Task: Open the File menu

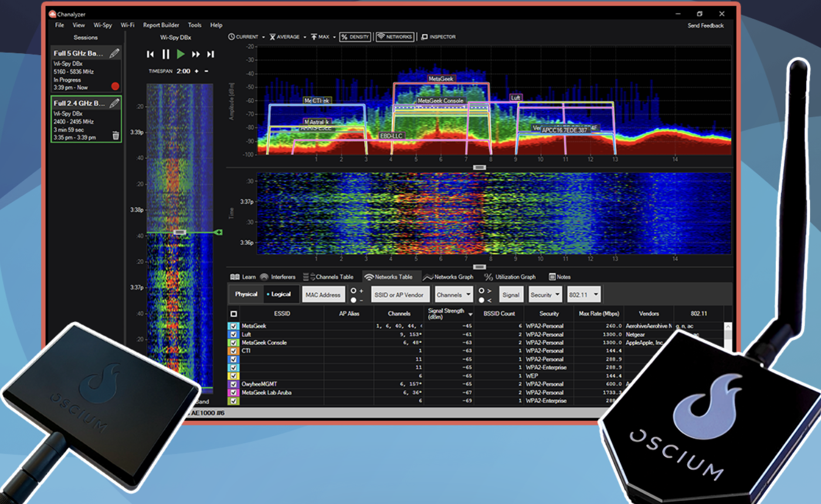Action: point(60,25)
